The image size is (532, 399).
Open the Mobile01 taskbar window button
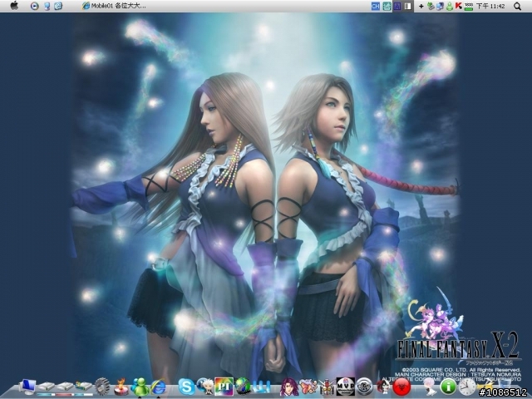click(x=114, y=6)
